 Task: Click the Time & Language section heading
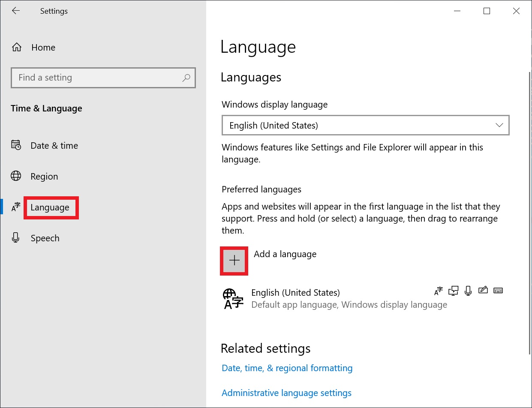coord(46,109)
